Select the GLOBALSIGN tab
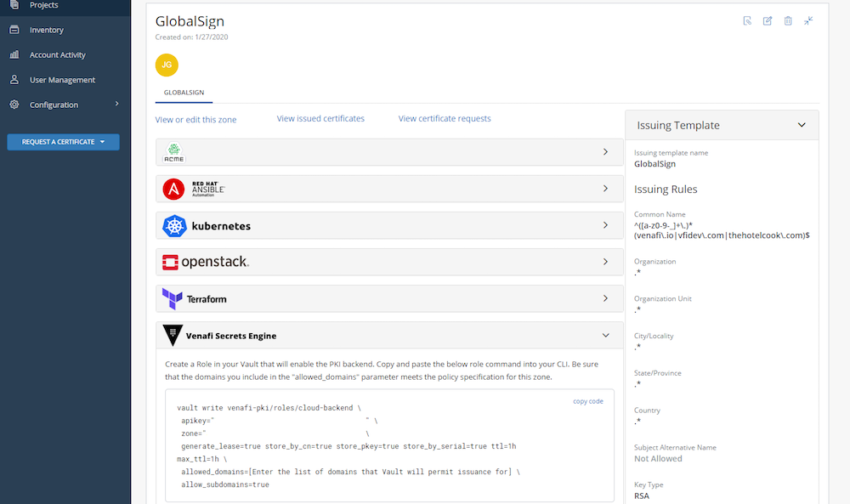The image size is (850, 504). coord(184,93)
